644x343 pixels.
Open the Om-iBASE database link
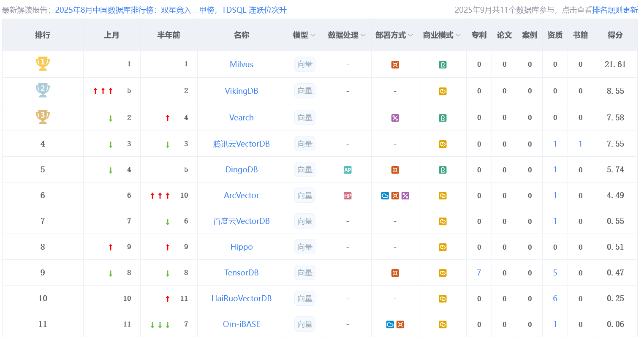point(242,324)
